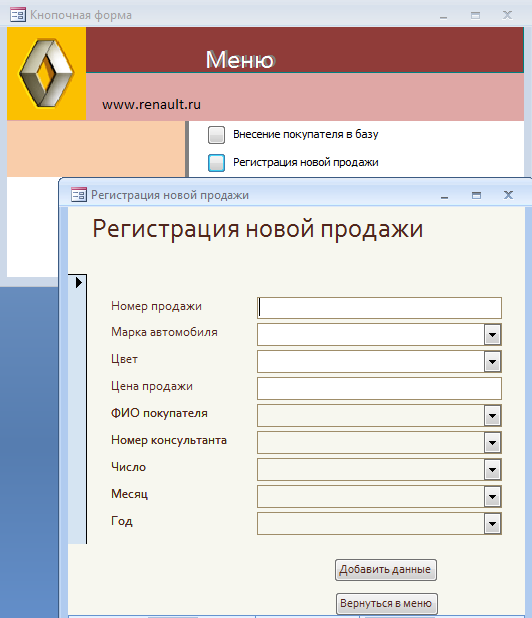Image resolution: width=532 pixels, height=618 pixels.
Task: Click the ФИО покупателя label
Action: click(x=159, y=413)
